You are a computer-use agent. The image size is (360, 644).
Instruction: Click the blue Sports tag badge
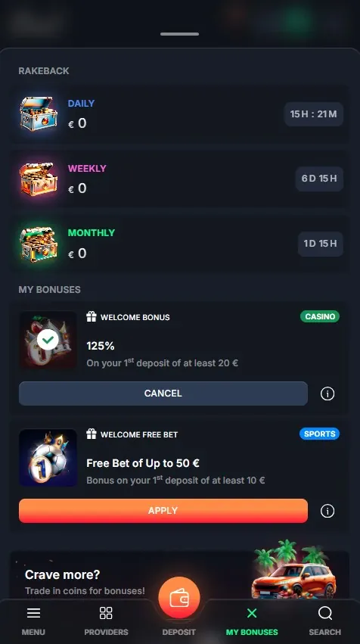pos(319,434)
